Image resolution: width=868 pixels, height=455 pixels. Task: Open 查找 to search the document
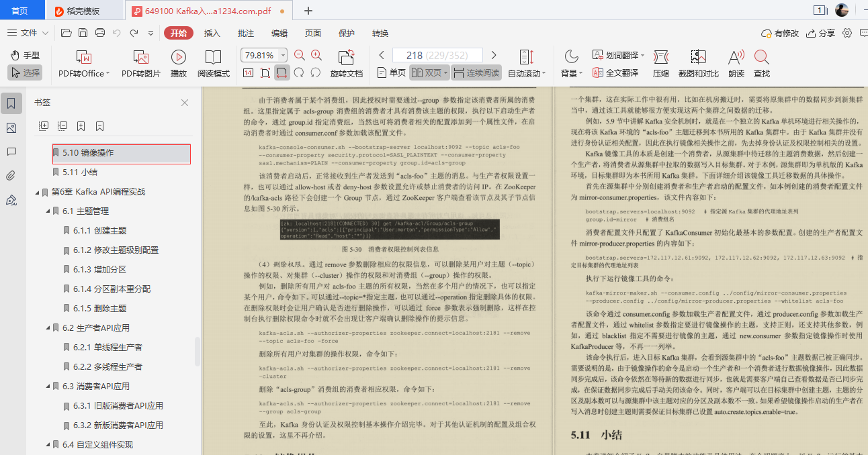(760, 63)
